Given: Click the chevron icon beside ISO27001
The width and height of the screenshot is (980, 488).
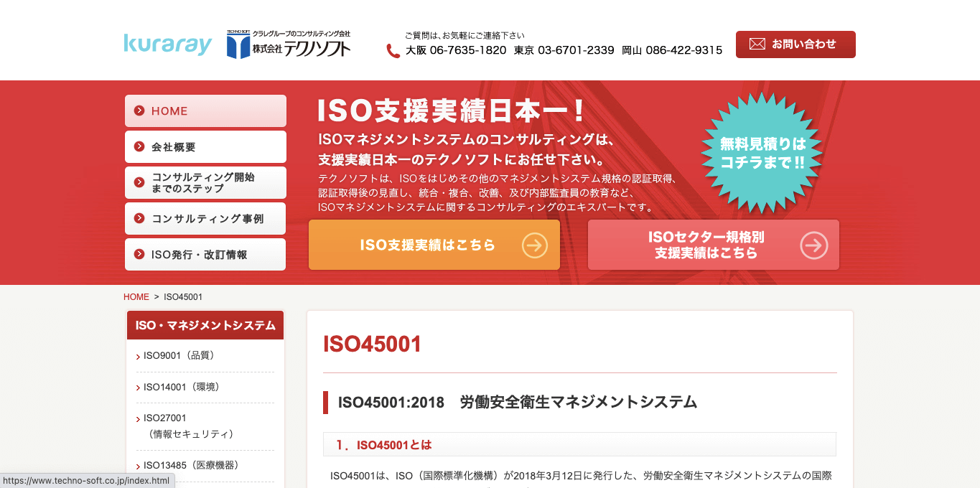Looking at the screenshot, I should tap(138, 419).
